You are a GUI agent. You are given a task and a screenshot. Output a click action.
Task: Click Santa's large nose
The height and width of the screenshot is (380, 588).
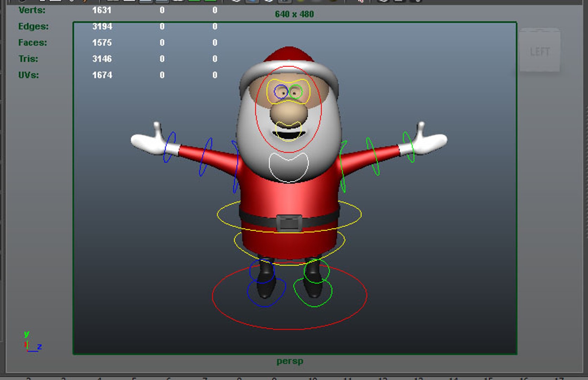coord(289,114)
